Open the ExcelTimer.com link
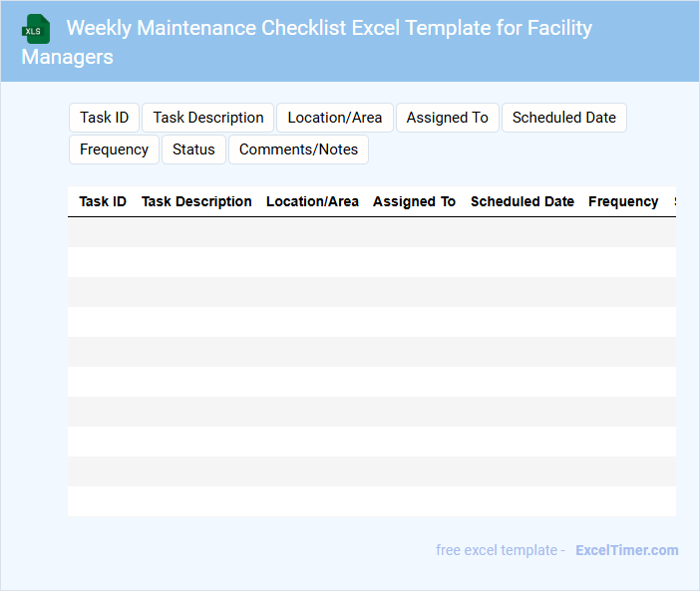This screenshot has width=700, height=591. click(x=626, y=550)
